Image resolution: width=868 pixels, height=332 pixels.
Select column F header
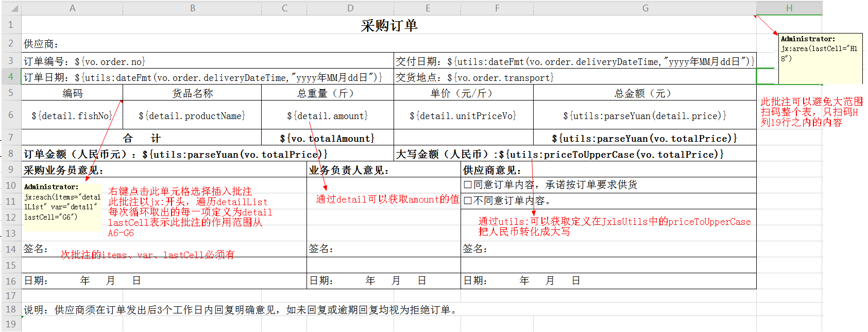[497, 8]
